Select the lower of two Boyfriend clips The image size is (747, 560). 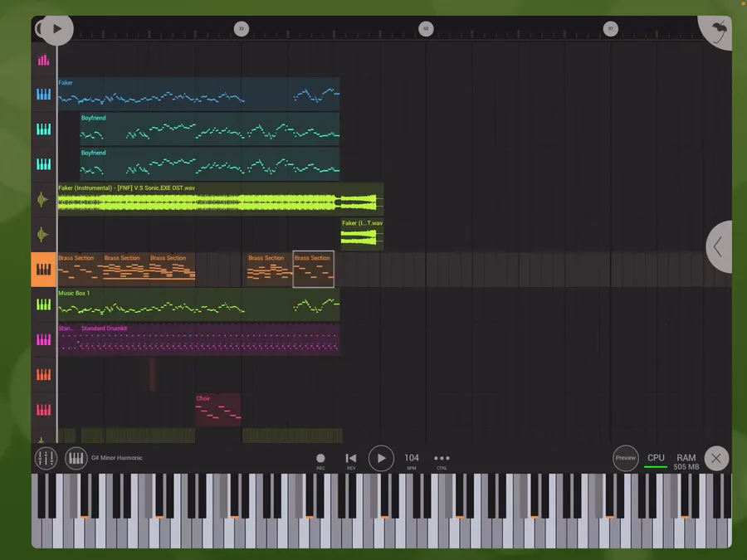click(x=210, y=164)
